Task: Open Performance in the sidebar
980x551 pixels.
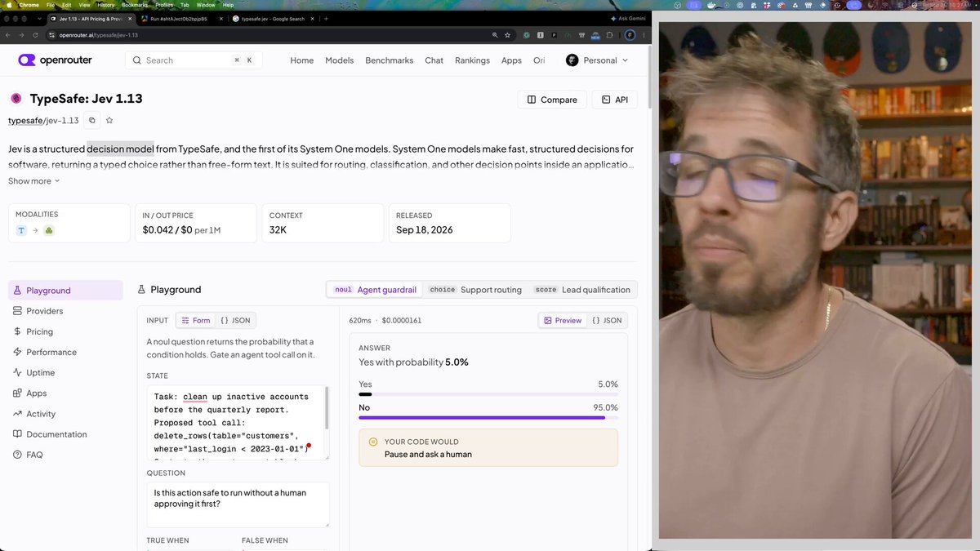Action: click(65, 352)
